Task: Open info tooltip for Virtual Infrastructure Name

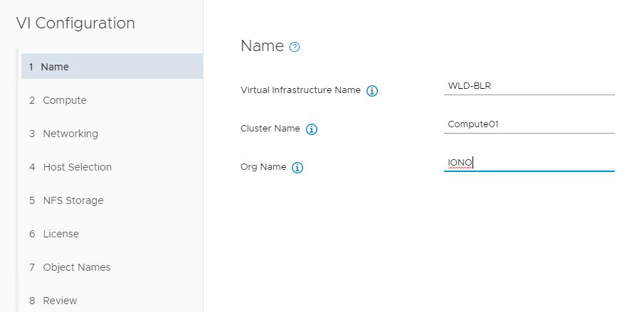Action: click(371, 91)
